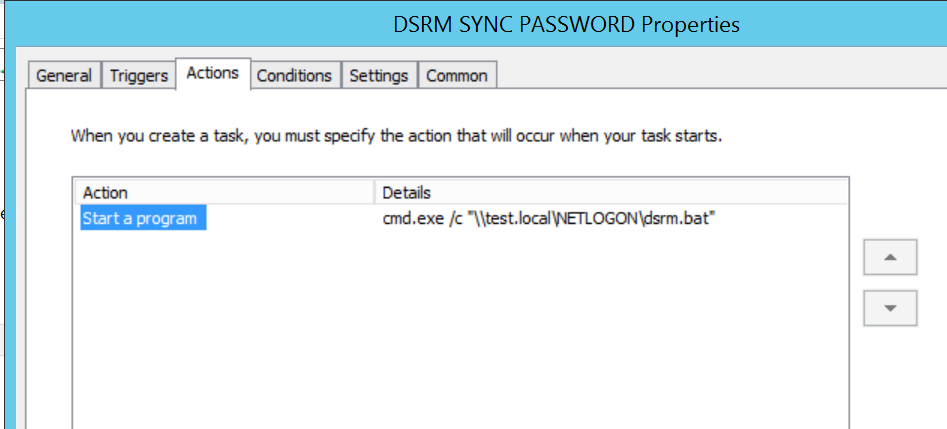Select the Actions tab
Viewport: 947px width, 429px height.
[212, 74]
